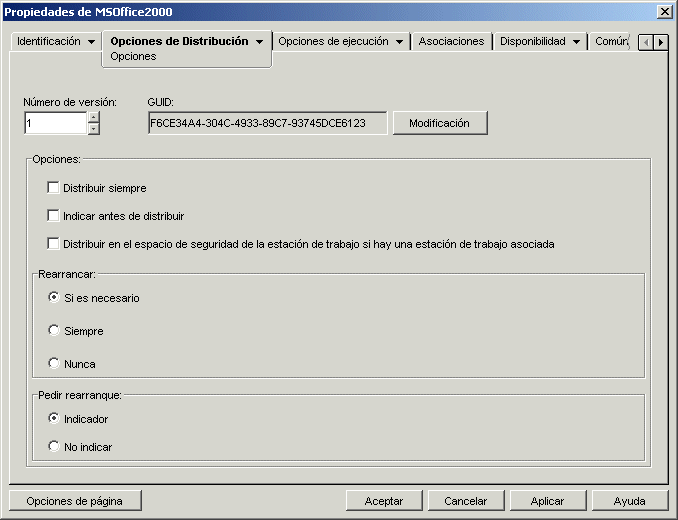The image size is (678, 520).
Task: Open the Opciones de página button
Action: (75, 501)
